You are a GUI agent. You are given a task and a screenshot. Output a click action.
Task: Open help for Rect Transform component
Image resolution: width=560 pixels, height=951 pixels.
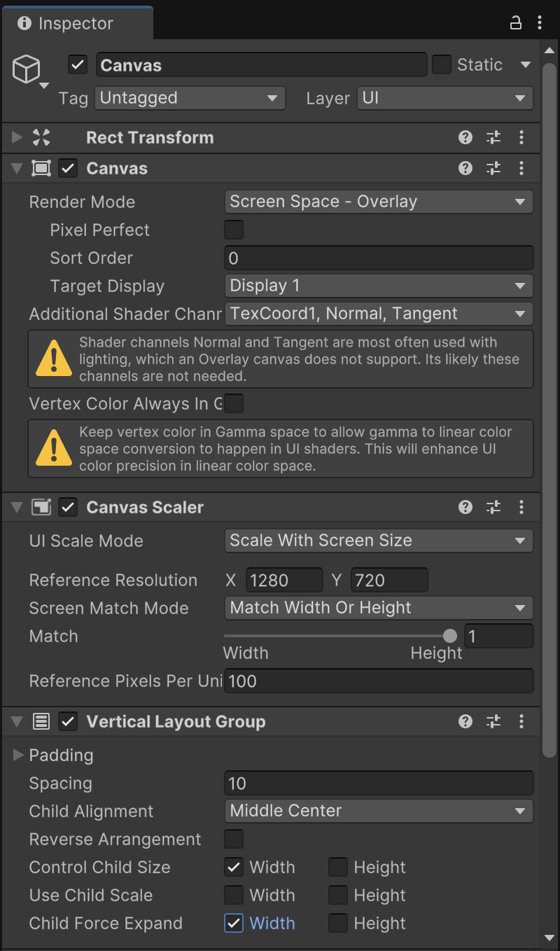pyautogui.click(x=465, y=137)
